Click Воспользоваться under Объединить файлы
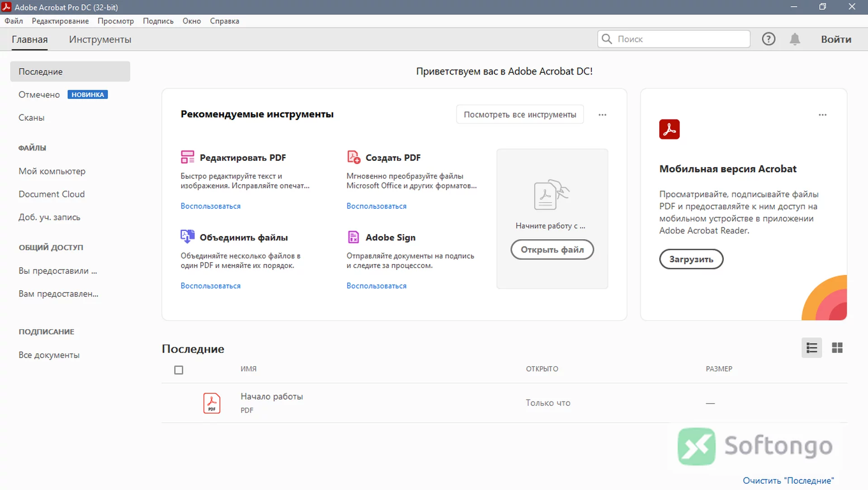Image resolution: width=868 pixels, height=490 pixels. (x=211, y=286)
